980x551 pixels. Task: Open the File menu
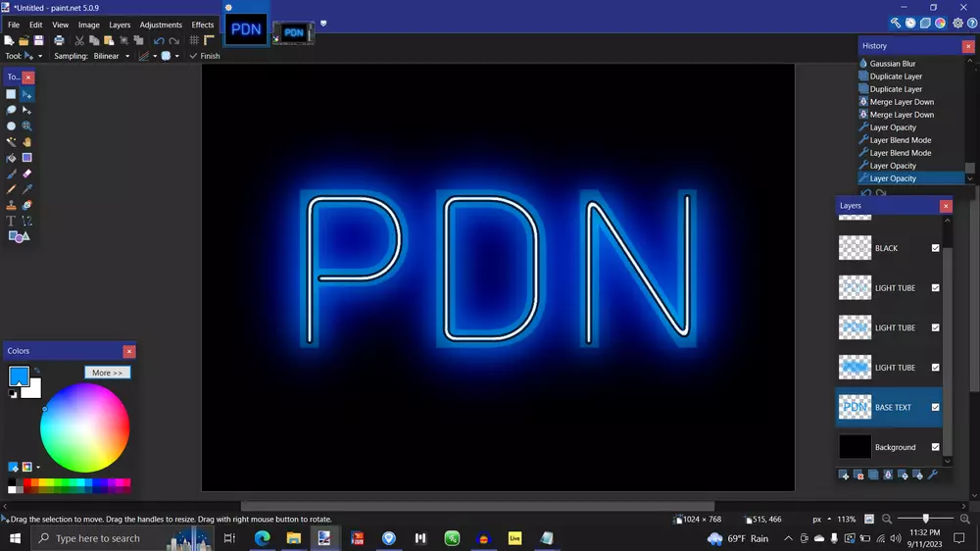click(x=14, y=25)
